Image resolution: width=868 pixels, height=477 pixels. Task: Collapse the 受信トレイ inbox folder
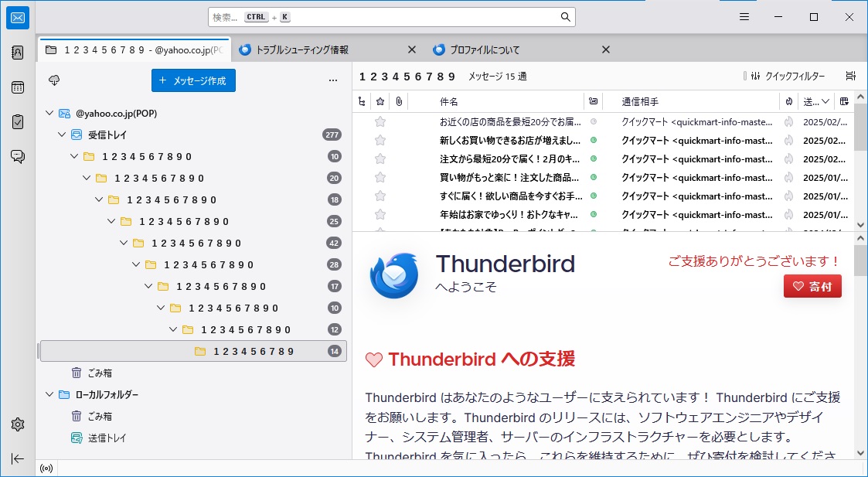click(x=63, y=135)
